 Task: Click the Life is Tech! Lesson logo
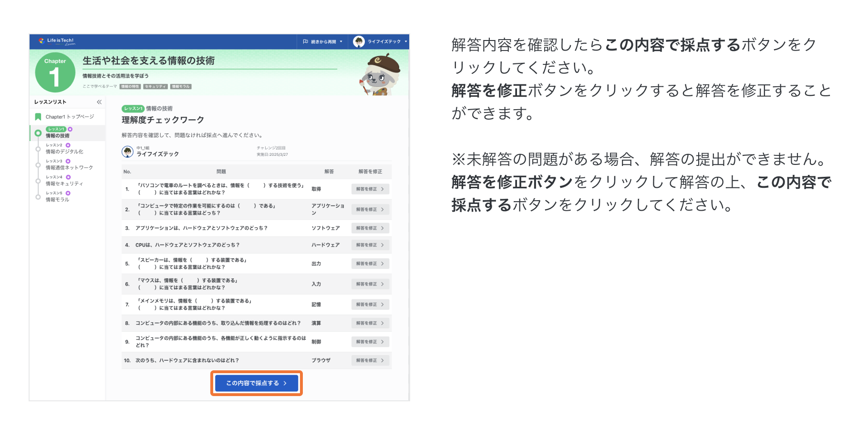pos(57,41)
